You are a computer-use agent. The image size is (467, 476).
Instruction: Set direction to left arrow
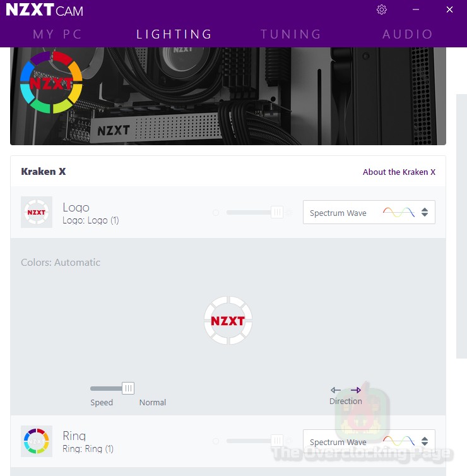point(336,390)
